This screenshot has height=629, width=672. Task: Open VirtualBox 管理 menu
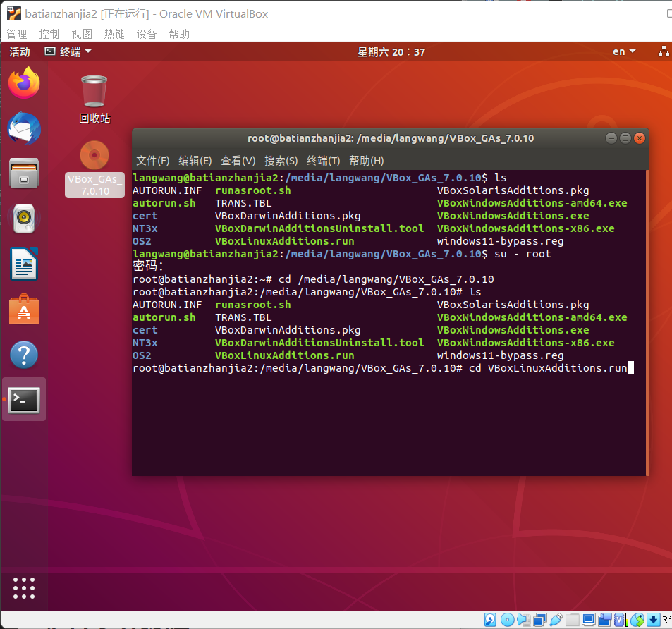coord(17,34)
